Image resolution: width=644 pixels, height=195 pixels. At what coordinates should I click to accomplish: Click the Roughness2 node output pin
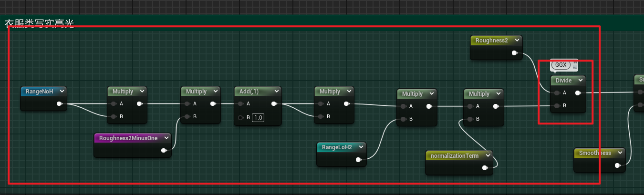[x=514, y=53]
